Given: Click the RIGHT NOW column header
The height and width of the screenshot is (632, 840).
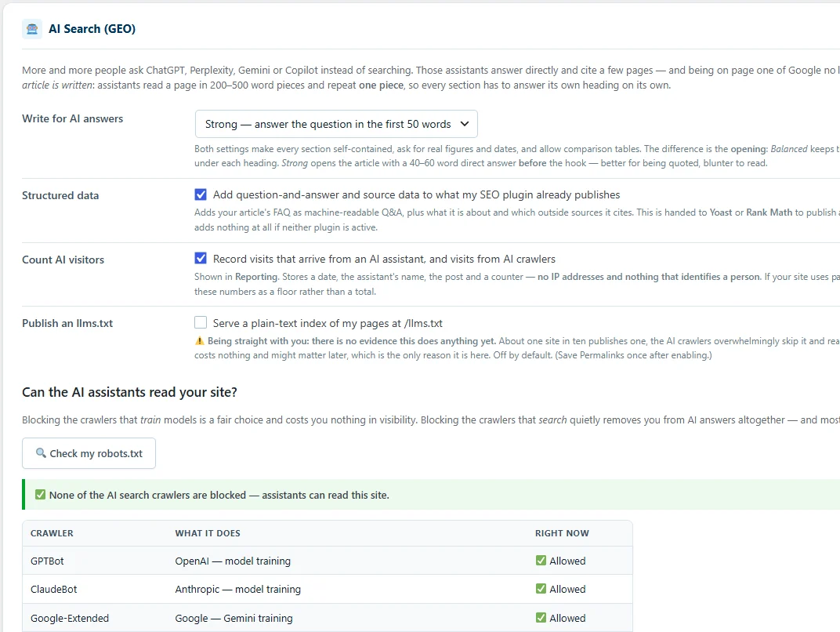Looking at the screenshot, I should 562,533.
